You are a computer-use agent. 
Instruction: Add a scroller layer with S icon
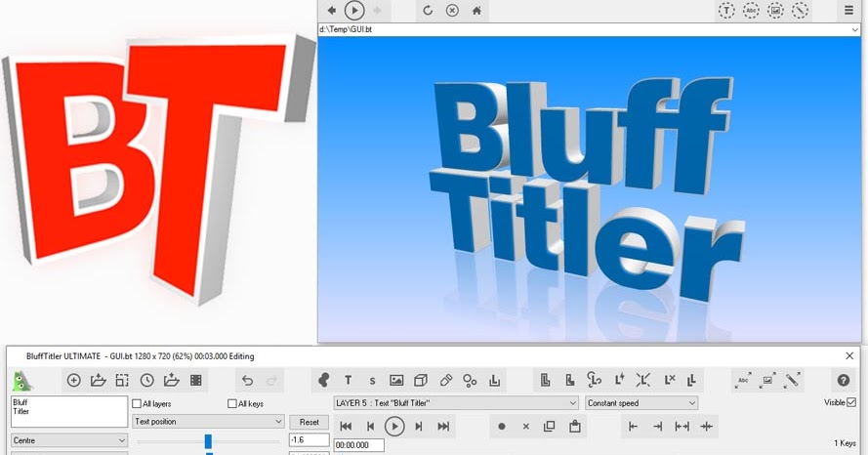click(372, 381)
